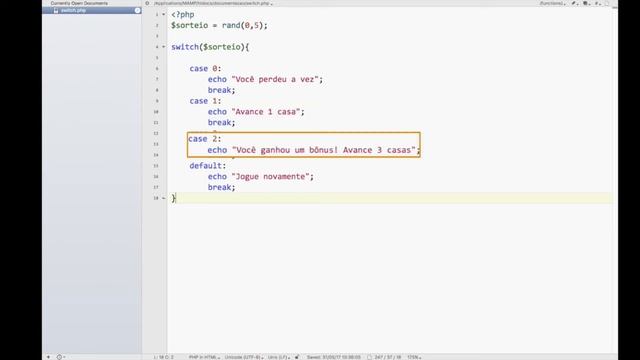Viewport: 640px width, 360px height.
Task: Click the echo "Você perdeu a vez" line
Action: tap(265, 79)
